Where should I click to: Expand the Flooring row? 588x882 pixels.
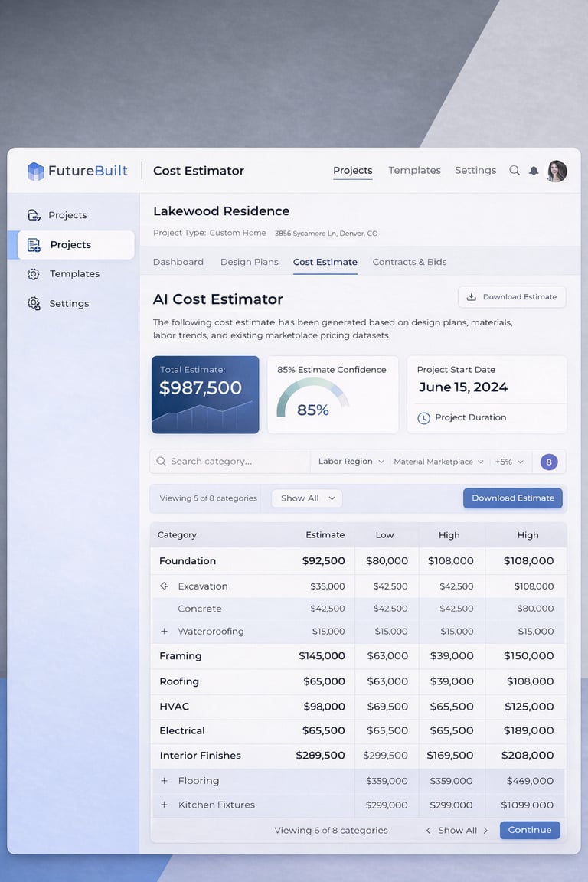tap(165, 781)
